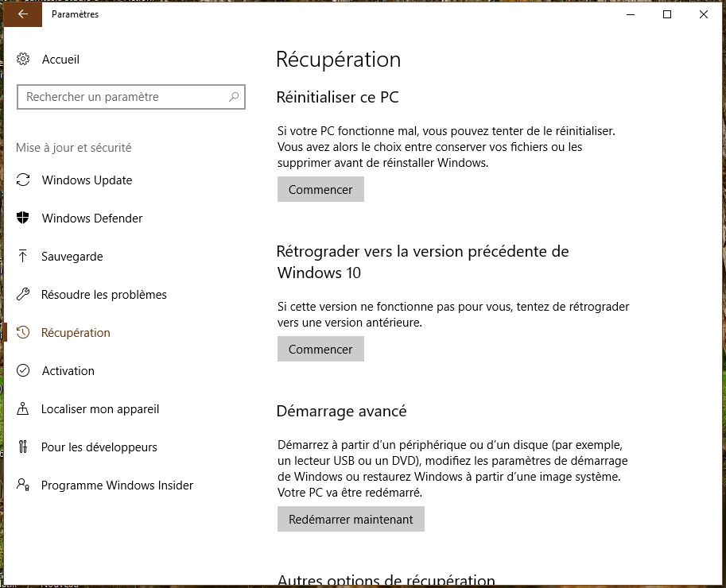Click the Démarrage avancé heading
Viewport: 726px width, 588px height.
[x=341, y=411]
